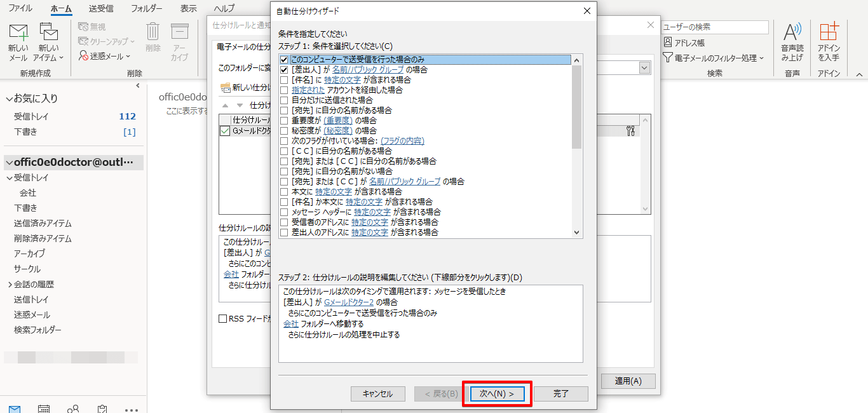The width and height of the screenshot is (868, 413).
Task: Click the Archive icon in ribbon
Action: 180,33
